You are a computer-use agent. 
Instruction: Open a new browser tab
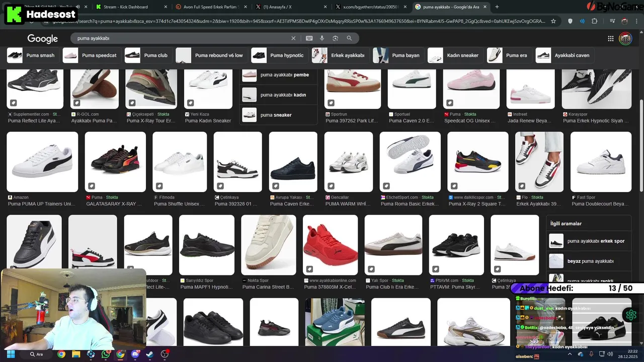click(x=497, y=7)
